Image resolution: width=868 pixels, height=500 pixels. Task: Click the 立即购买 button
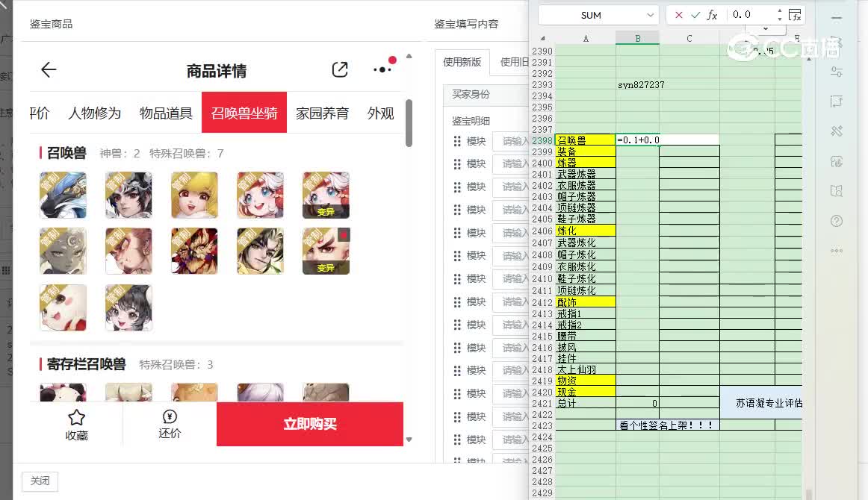[x=310, y=424]
